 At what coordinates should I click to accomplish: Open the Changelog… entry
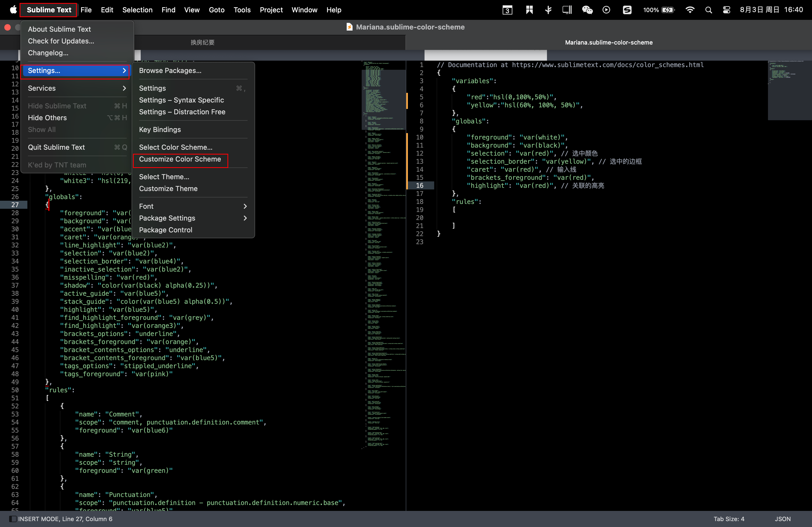[x=77, y=53]
